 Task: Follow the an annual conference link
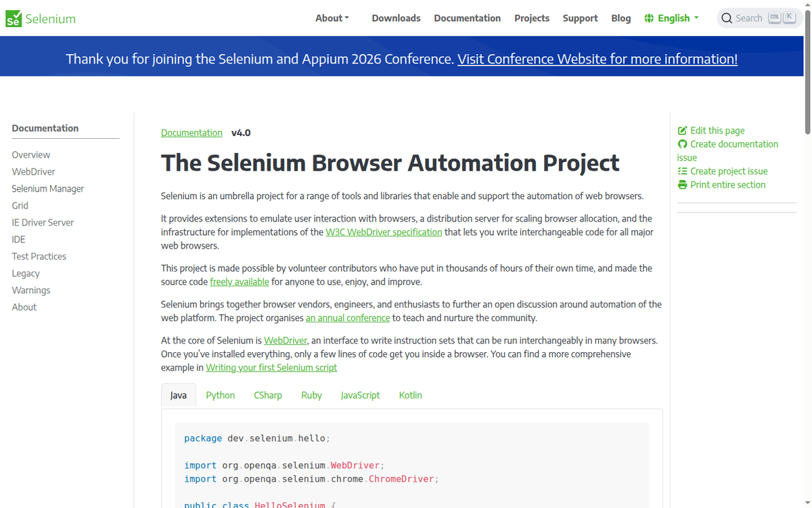click(x=348, y=318)
